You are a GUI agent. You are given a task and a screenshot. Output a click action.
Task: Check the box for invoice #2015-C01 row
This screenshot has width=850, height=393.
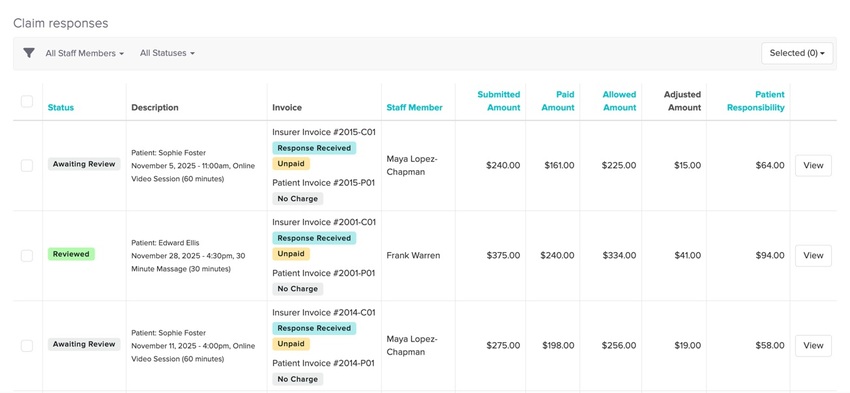coord(27,165)
